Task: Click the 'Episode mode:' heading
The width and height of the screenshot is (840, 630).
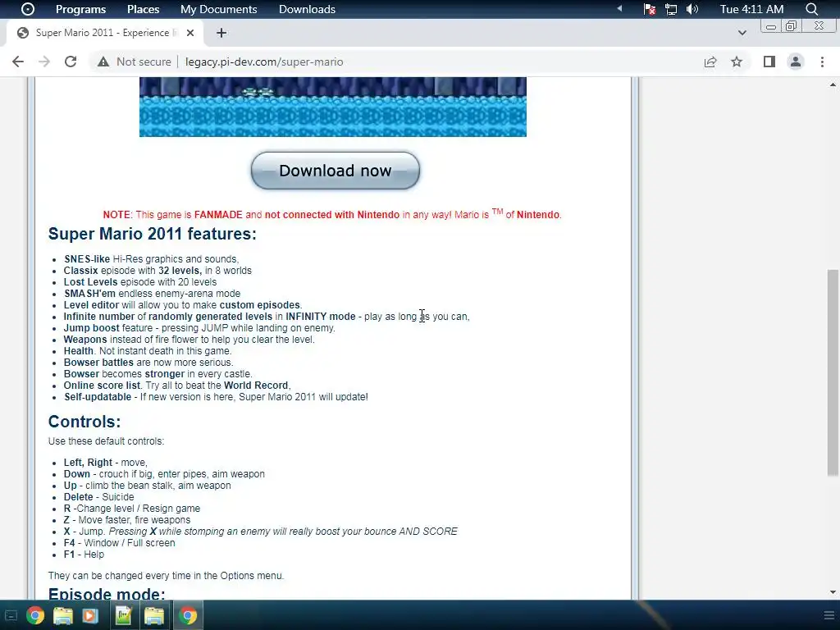Action: (x=107, y=593)
